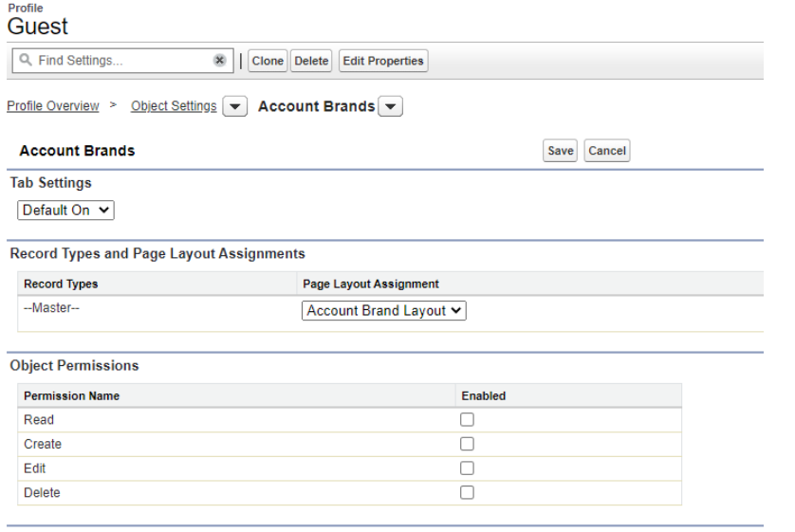
Task: Go to the Profile Overview link
Action: click(x=53, y=106)
